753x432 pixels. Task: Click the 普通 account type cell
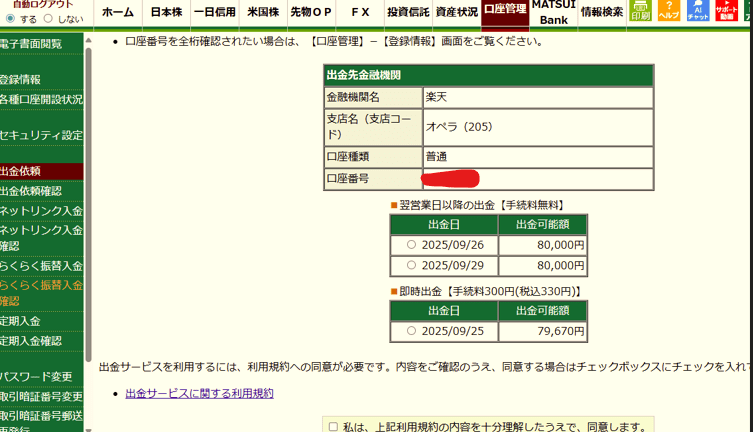point(538,157)
